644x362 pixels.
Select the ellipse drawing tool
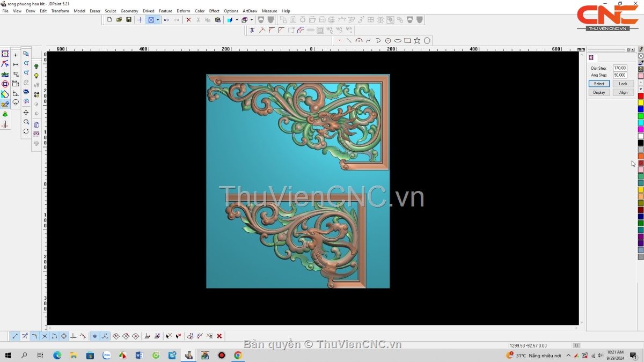tap(398, 41)
